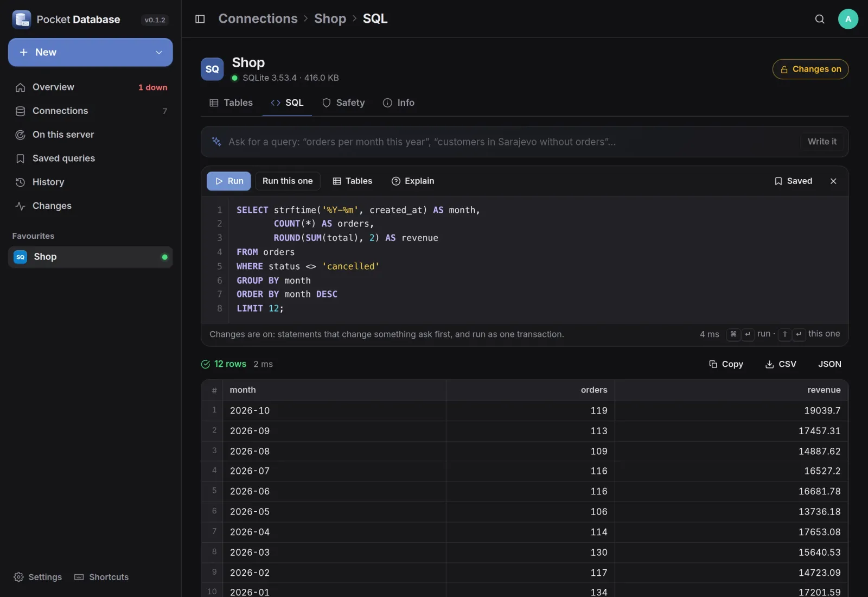
Task: Expand the New button dropdown
Action: point(159,53)
